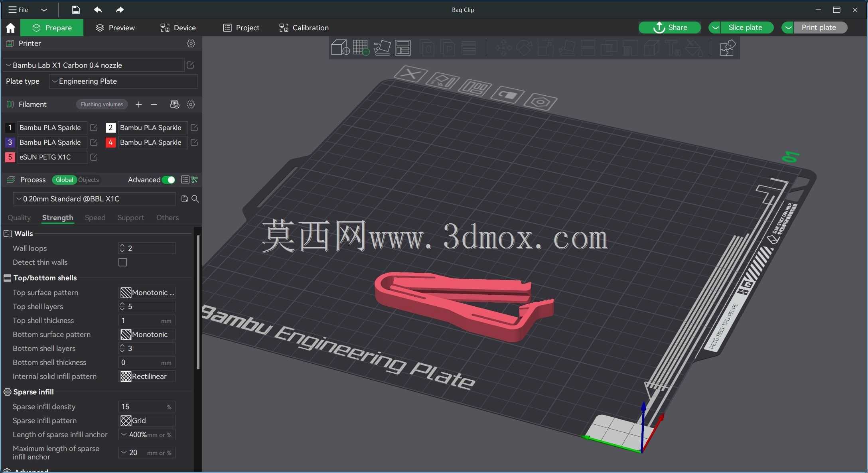Click the Bottom shell layers stepper
This screenshot has height=473, width=868.
click(147, 349)
